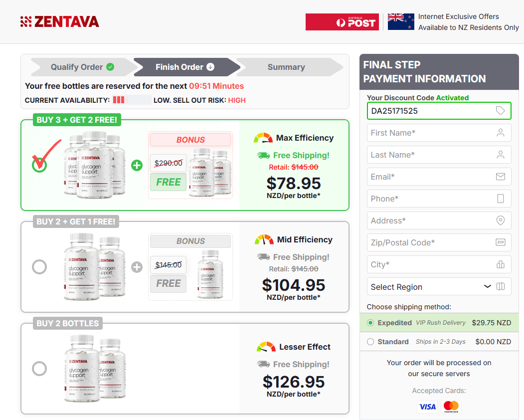Viewport: 524px width, 420px height.
Task: Click the location pin icon in Address field
Action: pos(500,220)
